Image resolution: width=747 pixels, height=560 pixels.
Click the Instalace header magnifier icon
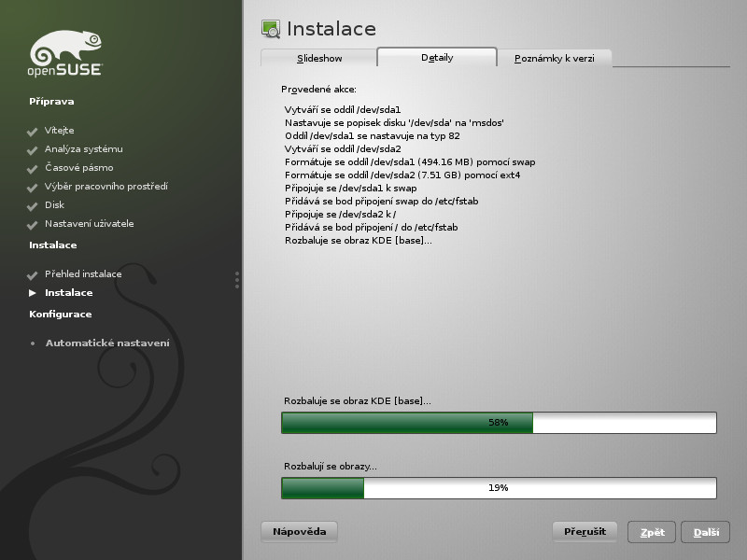pyautogui.click(x=271, y=29)
